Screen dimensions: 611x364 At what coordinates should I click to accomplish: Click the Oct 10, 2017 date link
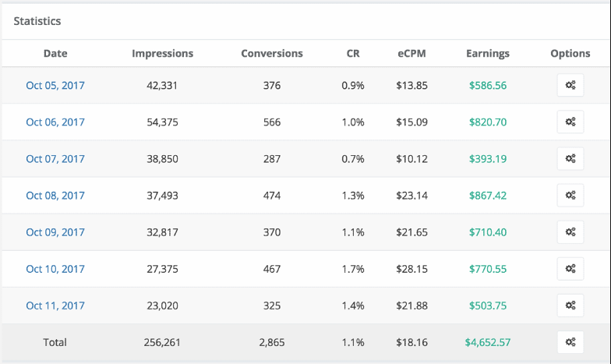coord(55,269)
